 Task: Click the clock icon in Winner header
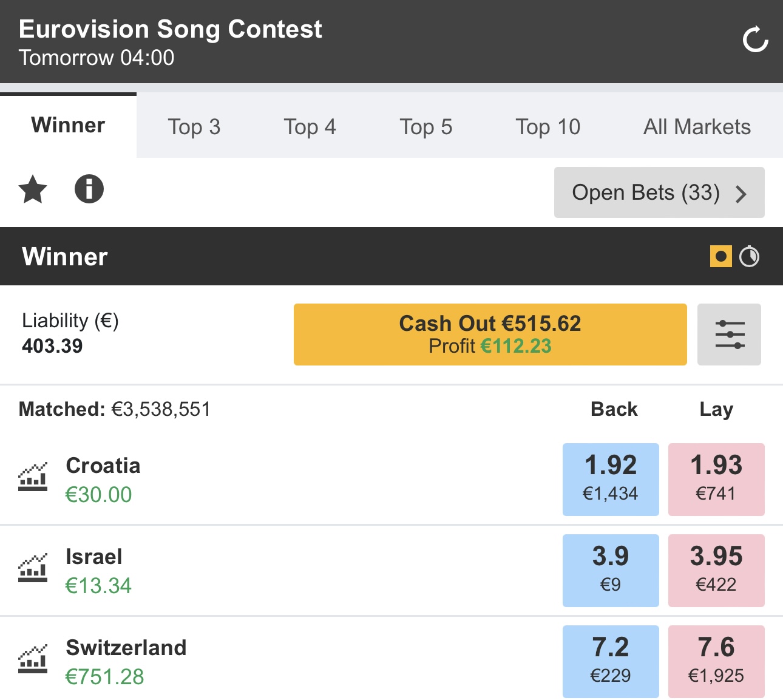(750, 256)
